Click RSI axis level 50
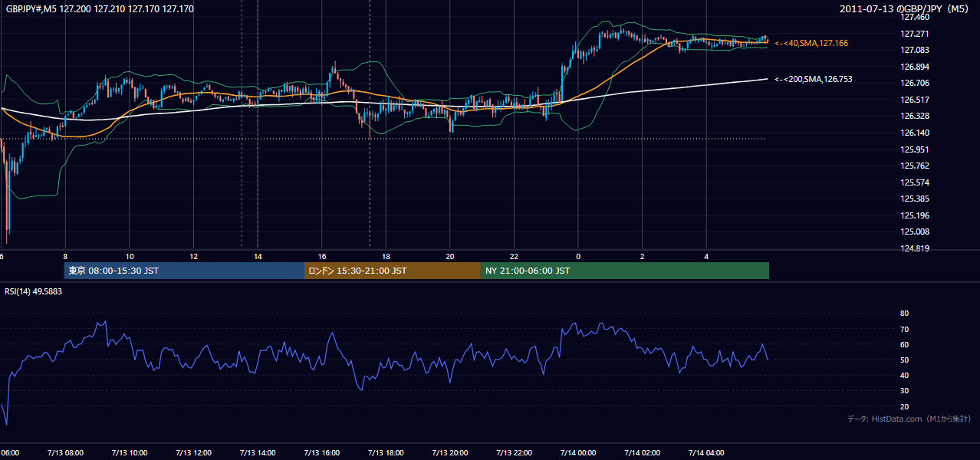Screen dimensions: 980x460 coord(905,360)
